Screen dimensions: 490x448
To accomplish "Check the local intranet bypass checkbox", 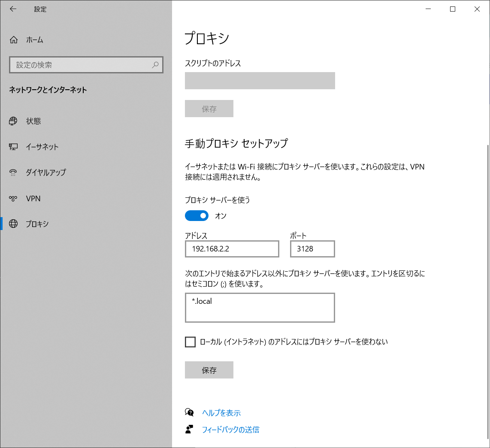I will (190, 342).
